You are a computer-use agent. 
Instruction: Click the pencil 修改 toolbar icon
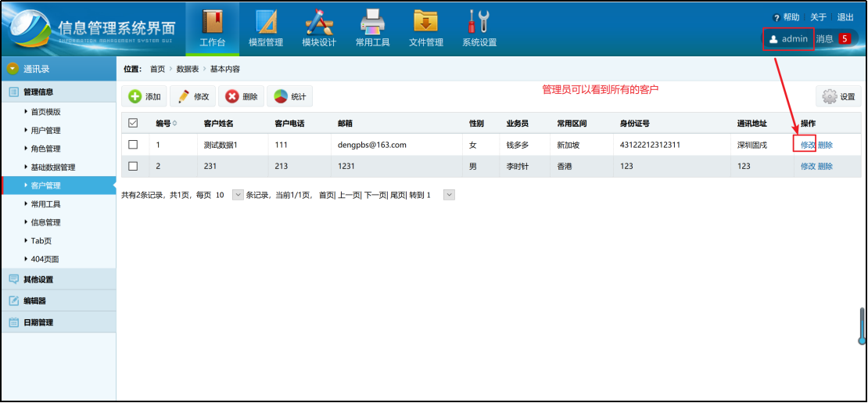[183, 96]
